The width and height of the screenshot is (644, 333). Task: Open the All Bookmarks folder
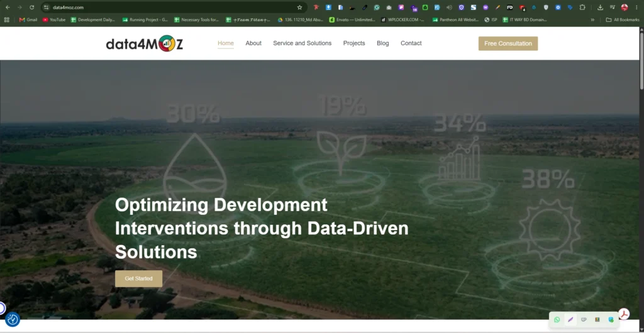pyautogui.click(x=623, y=19)
